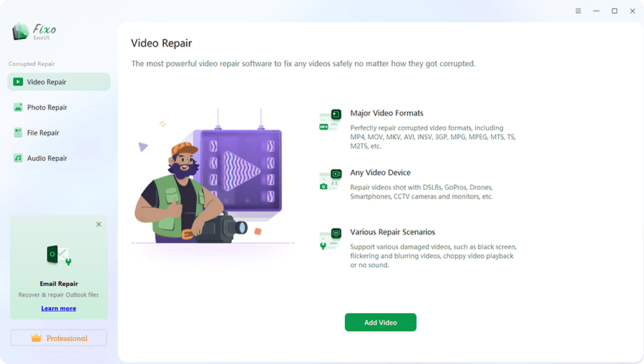Click the Various Repair Scenarios icon
The width and height of the screenshot is (644, 364).
pos(330,239)
